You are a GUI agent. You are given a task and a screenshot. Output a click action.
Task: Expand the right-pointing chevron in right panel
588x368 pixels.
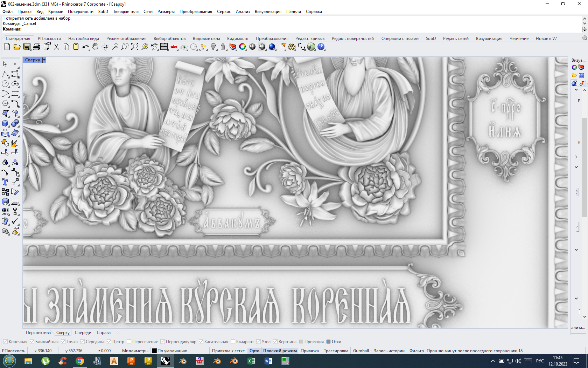tap(576, 157)
